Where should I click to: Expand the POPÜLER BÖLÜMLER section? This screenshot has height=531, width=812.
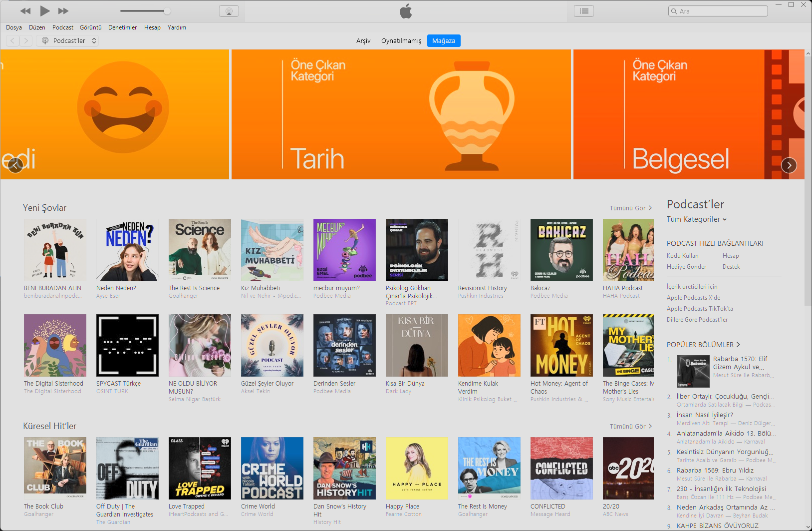pos(703,345)
